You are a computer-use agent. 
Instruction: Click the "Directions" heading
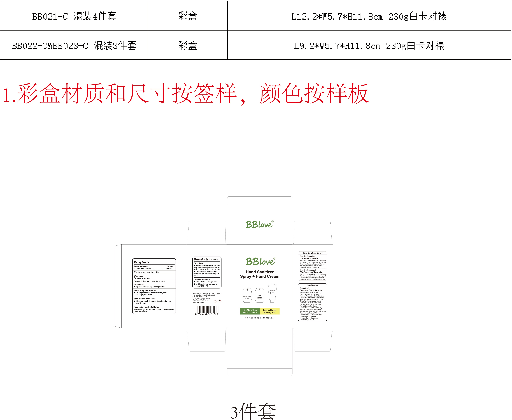click(x=198, y=263)
